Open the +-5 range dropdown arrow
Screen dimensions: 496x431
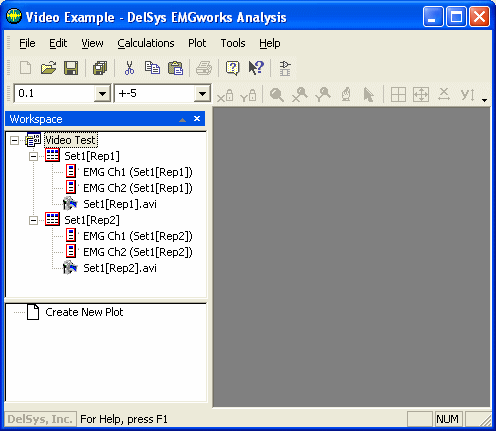pos(202,94)
